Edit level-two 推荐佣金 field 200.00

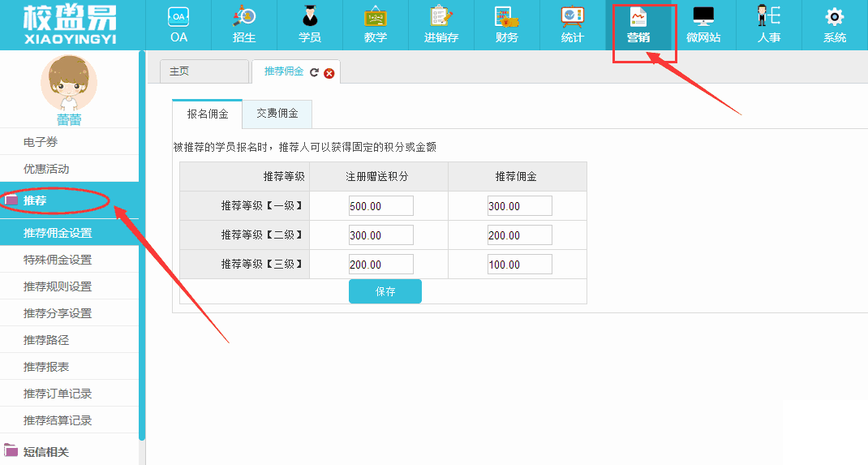point(520,235)
